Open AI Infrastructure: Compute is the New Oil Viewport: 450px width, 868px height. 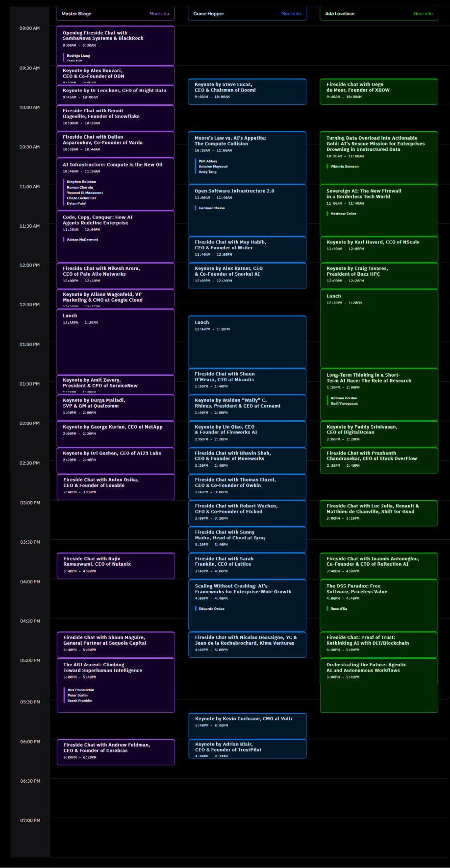click(115, 184)
